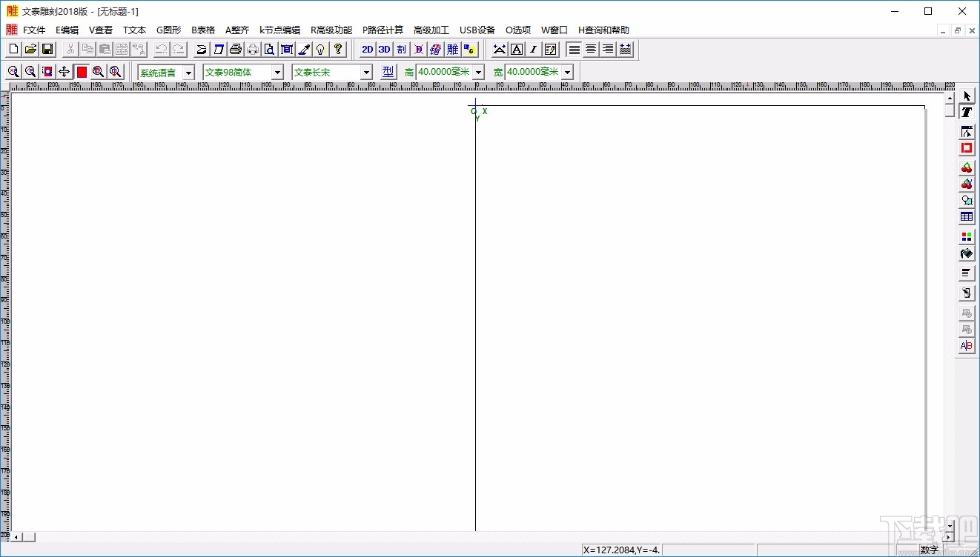Click the 雕 engraving icon in the toolbar
The image size is (980, 557).
(x=452, y=50)
